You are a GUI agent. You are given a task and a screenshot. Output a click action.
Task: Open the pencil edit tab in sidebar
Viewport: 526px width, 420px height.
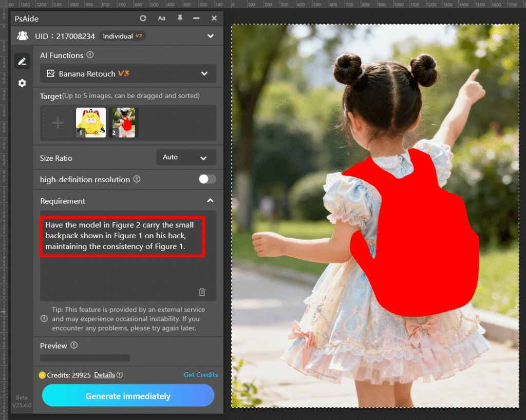[x=22, y=61]
